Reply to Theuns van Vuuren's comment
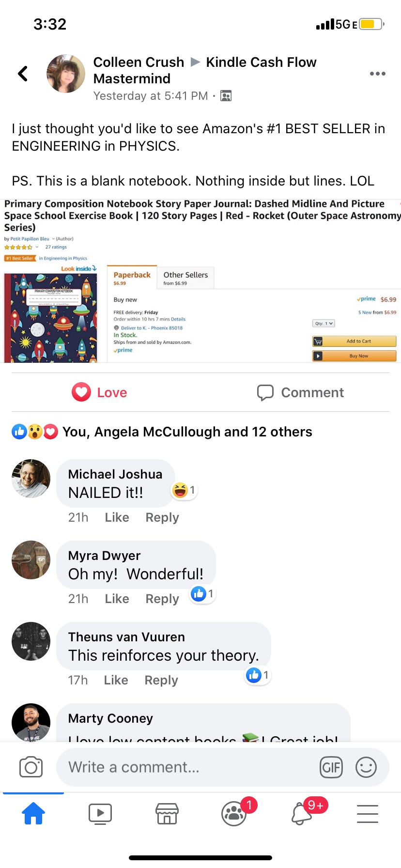The image size is (401, 868). pyautogui.click(x=161, y=680)
